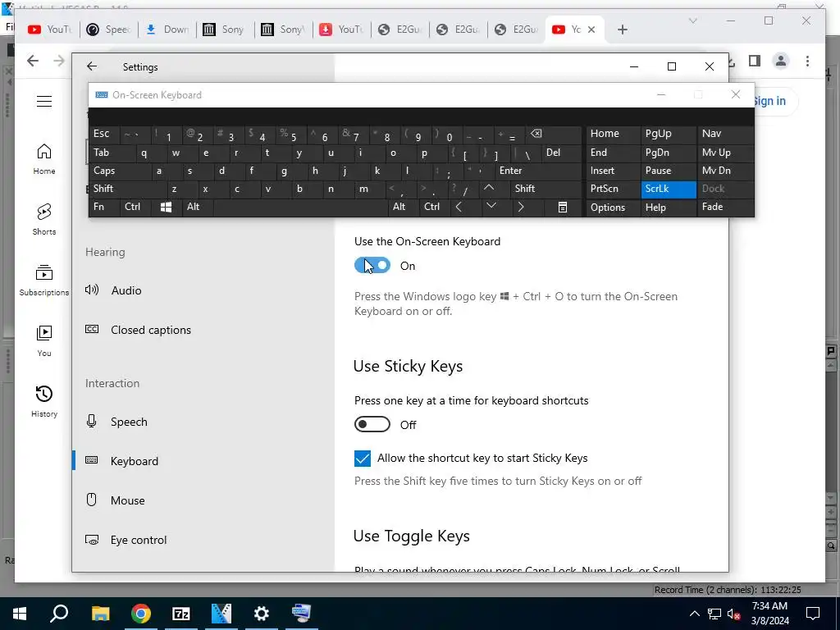Click the muted volume icon in the system tray

click(x=733, y=614)
